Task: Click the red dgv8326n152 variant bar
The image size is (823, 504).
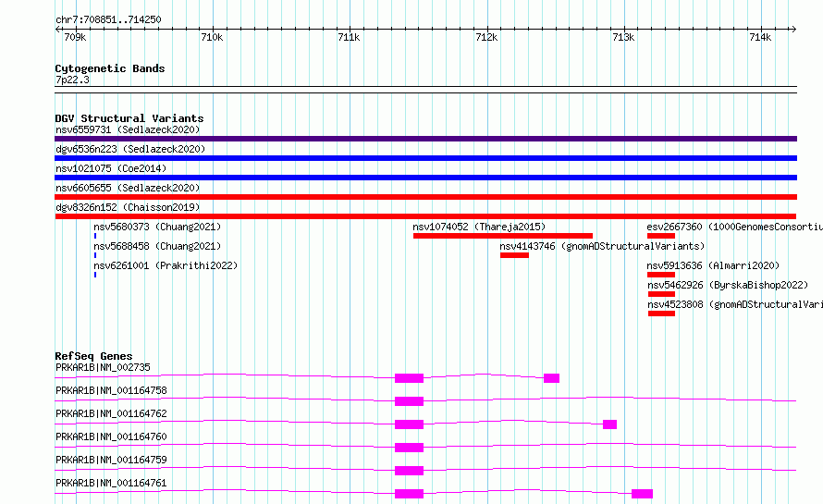Action: coord(425,216)
